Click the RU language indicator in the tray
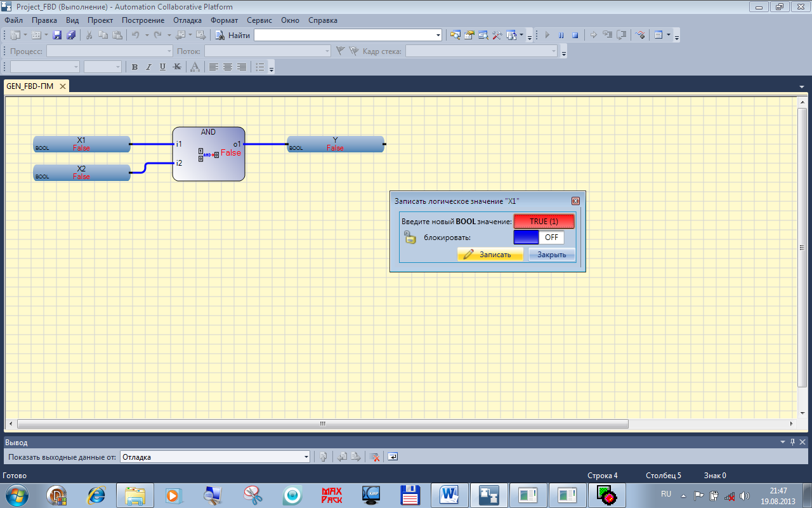 tap(666, 494)
